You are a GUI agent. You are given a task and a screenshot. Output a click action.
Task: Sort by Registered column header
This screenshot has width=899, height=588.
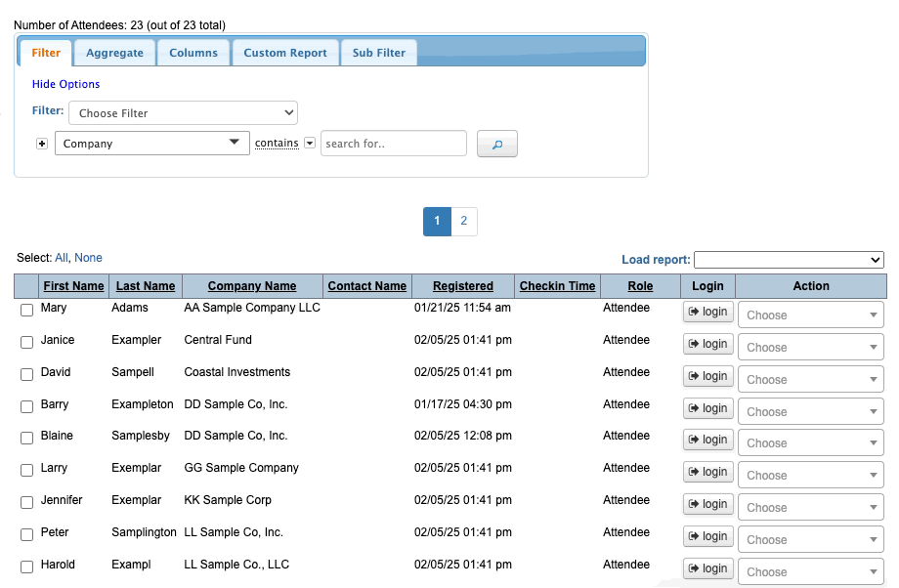(462, 286)
